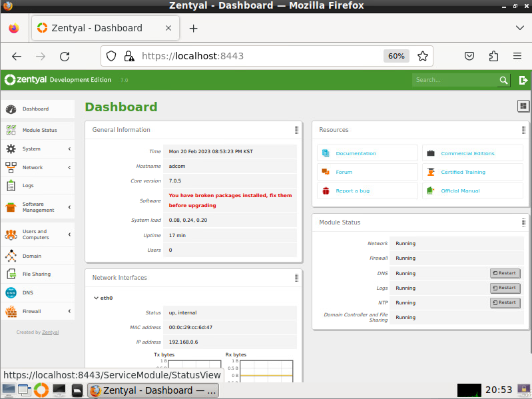Screen dimensions: 532x399
Task: Click the taskbar clock showing 20:53
Action: coord(499,390)
